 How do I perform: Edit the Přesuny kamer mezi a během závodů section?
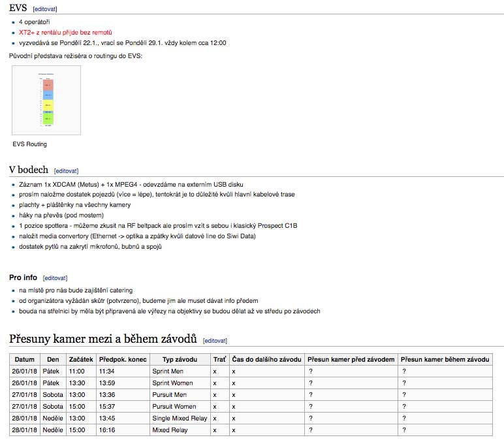point(215,341)
